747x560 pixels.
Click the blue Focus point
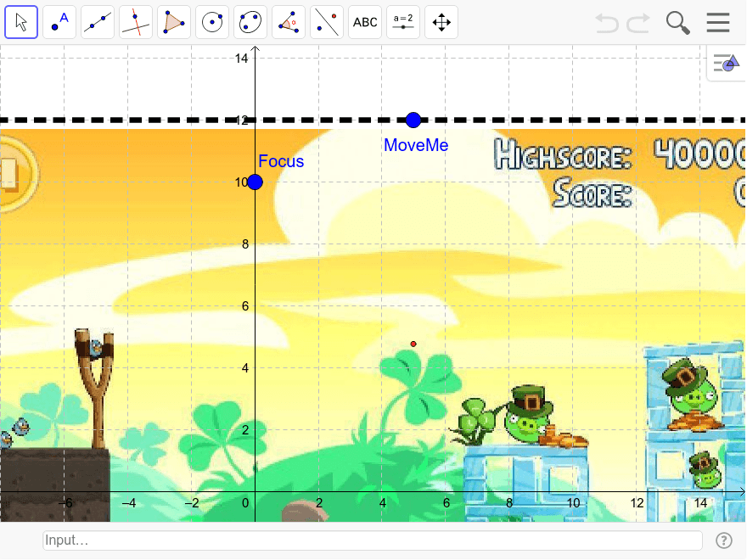click(255, 182)
